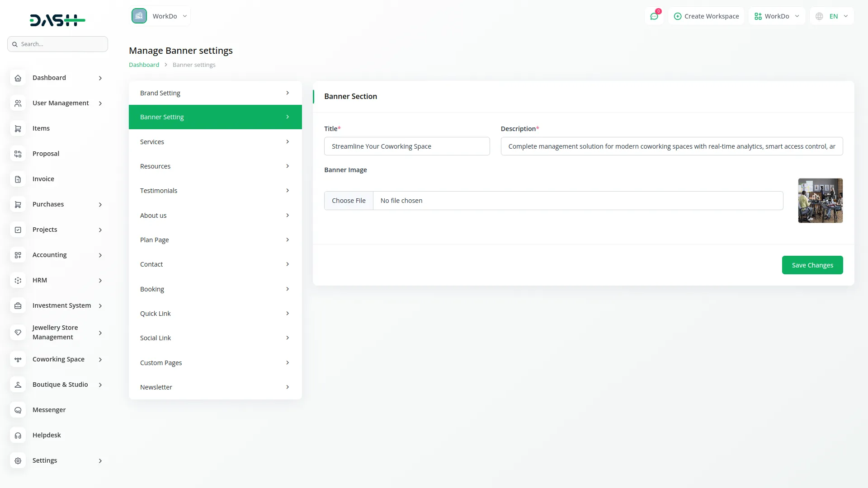Click the messages notification icon with badge
Screen dimensions: 868x488
[654, 16]
